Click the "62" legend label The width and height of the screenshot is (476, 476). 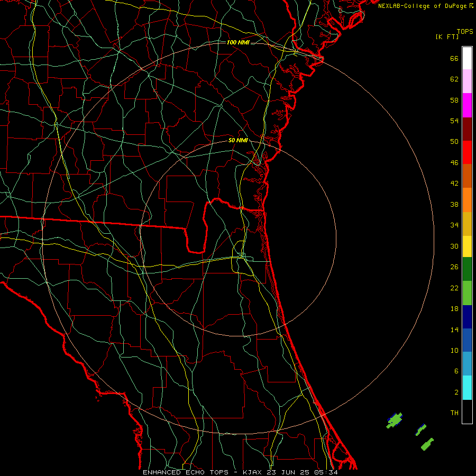(x=454, y=79)
